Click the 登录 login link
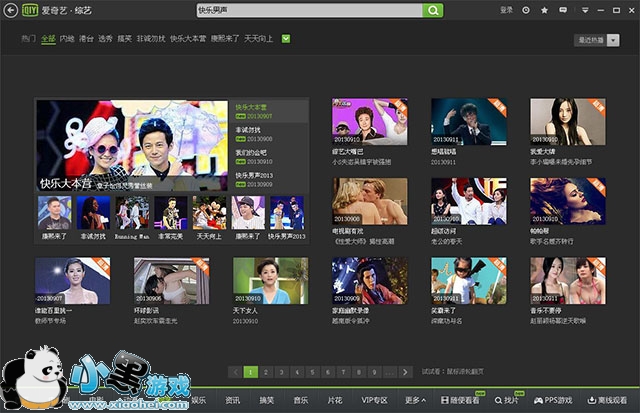The width and height of the screenshot is (640, 413). coord(507,10)
